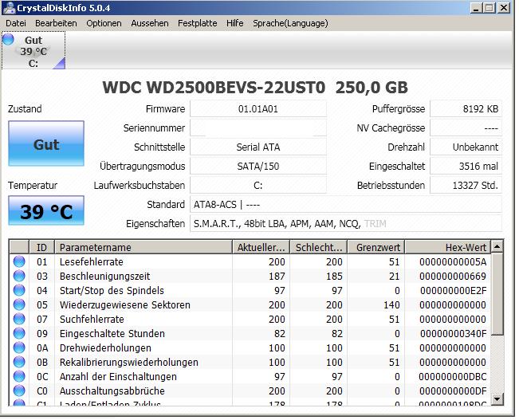Click hex value 000000000DBC
519x420 pixels.
pos(453,377)
